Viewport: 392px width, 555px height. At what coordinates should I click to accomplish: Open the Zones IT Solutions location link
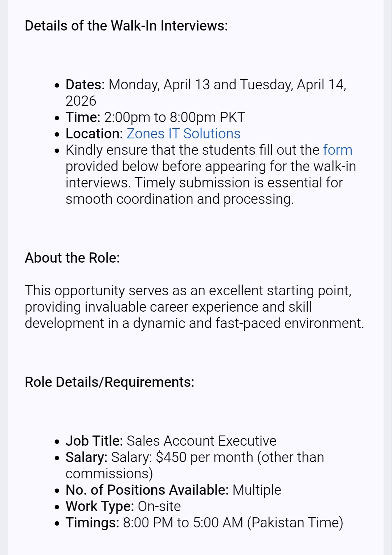coord(183,134)
